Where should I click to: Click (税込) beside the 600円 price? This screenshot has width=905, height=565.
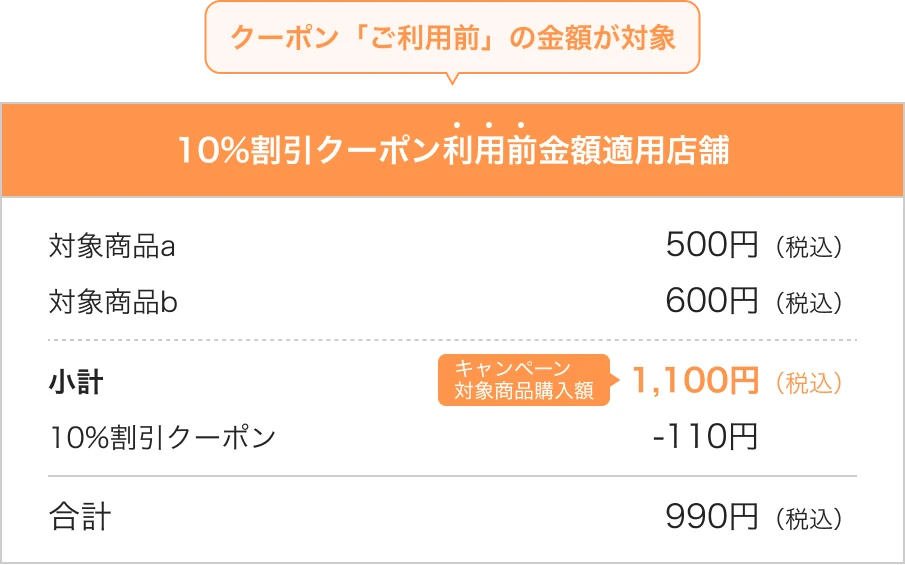click(808, 302)
